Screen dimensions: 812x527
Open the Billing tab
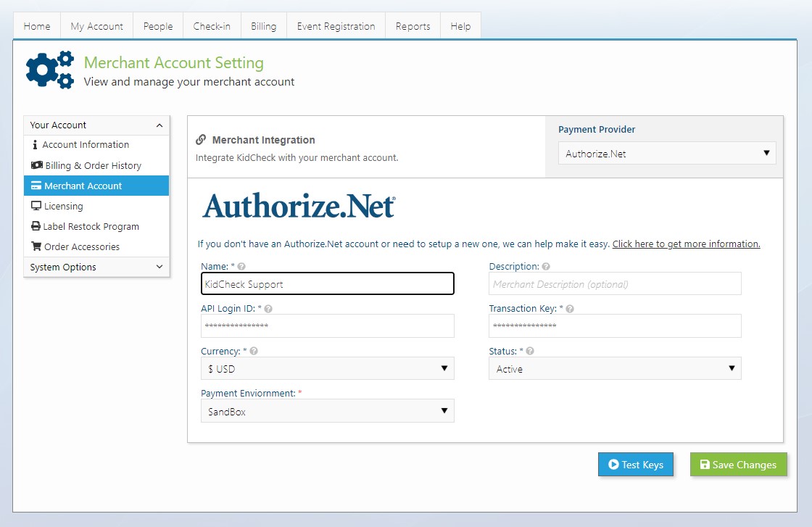click(x=264, y=26)
